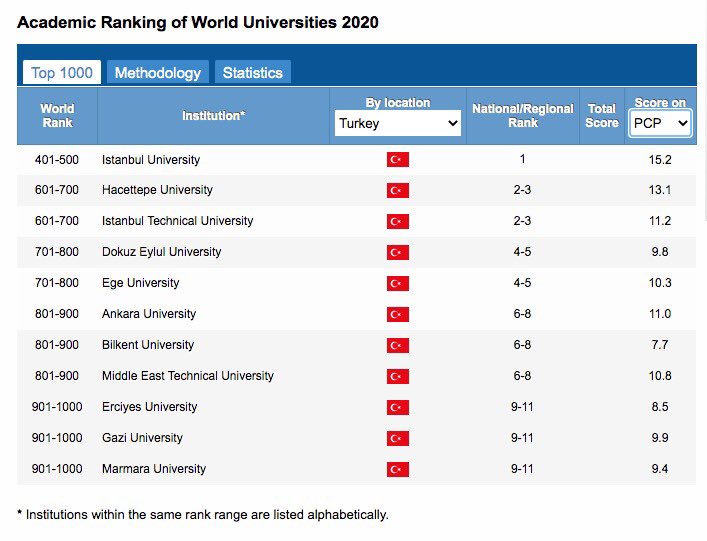Click Turkey flag in Middle East Technical row
This screenshot has width=707, height=541.
click(x=398, y=376)
